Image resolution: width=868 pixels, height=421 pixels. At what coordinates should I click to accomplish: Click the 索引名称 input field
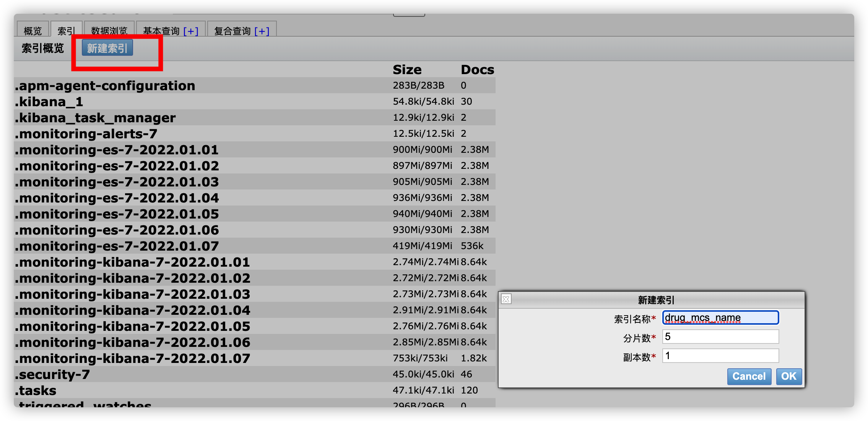720,318
